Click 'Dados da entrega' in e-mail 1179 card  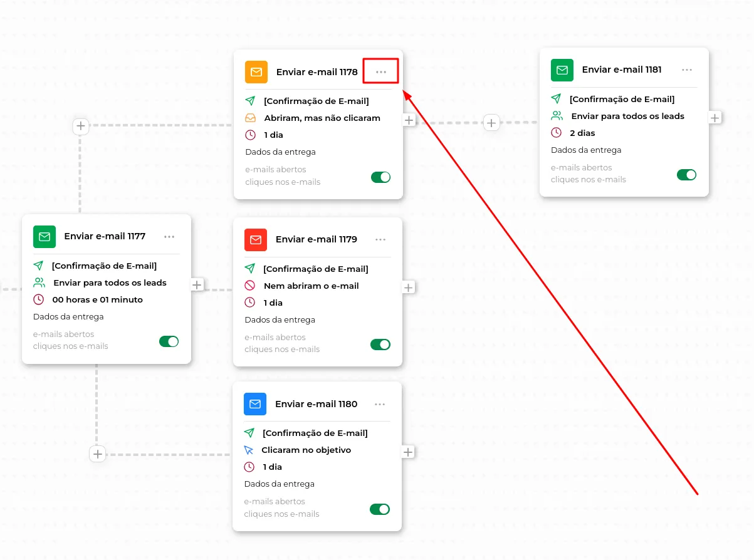point(280,319)
